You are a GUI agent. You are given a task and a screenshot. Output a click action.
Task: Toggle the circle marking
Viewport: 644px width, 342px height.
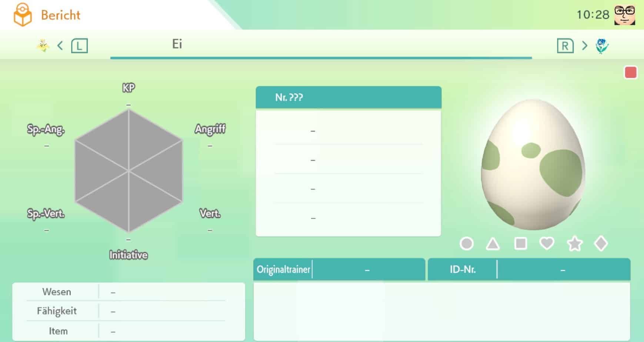point(467,244)
